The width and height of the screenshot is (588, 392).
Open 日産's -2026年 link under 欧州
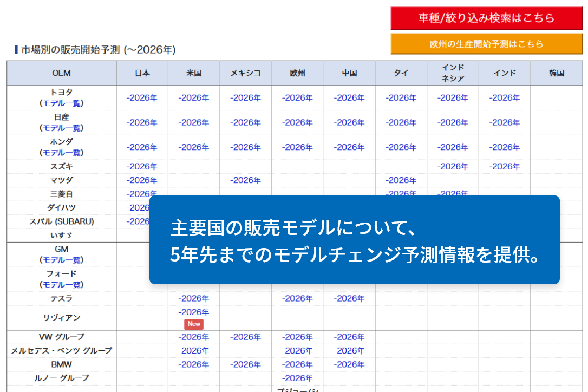(297, 123)
